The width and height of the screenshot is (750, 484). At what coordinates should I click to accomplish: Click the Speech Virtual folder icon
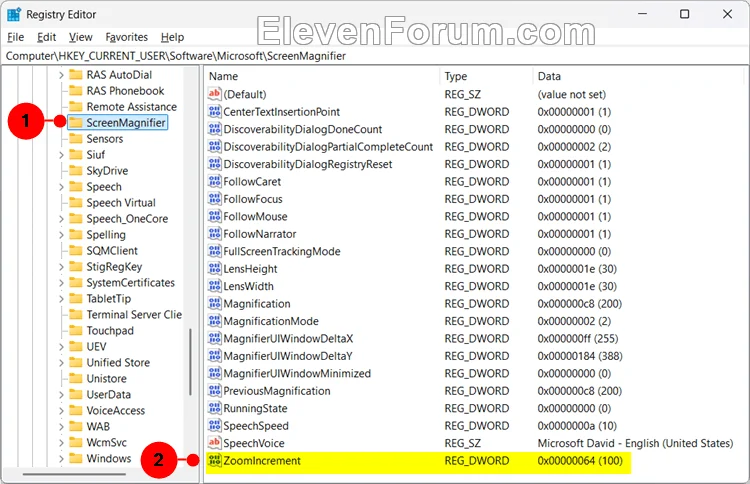point(76,202)
